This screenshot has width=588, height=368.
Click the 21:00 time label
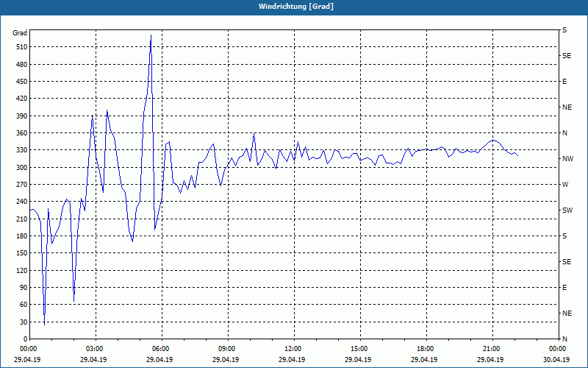point(492,349)
